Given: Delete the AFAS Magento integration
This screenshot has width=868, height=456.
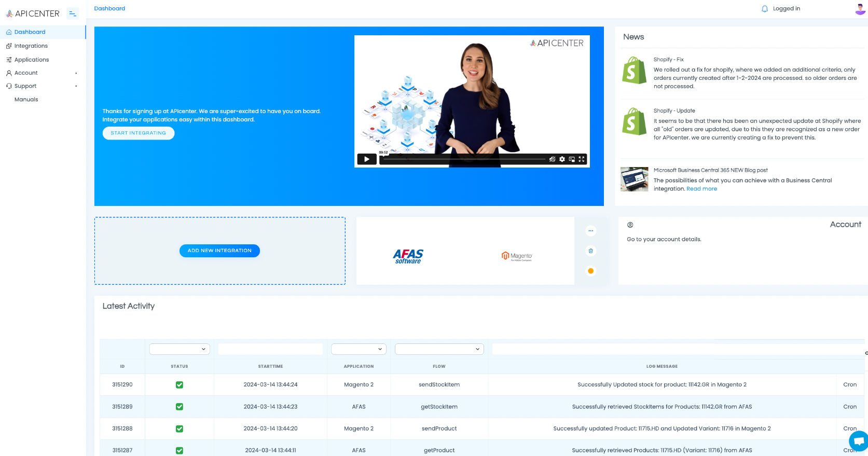Looking at the screenshot, I should pyautogui.click(x=590, y=251).
